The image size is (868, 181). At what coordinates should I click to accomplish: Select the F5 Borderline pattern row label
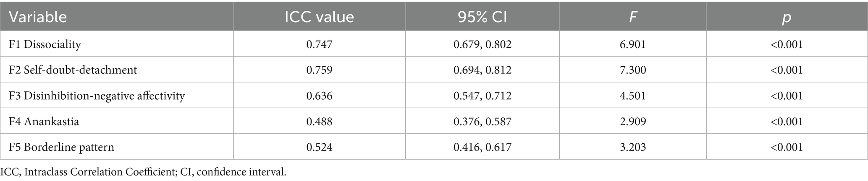coord(61,147)
